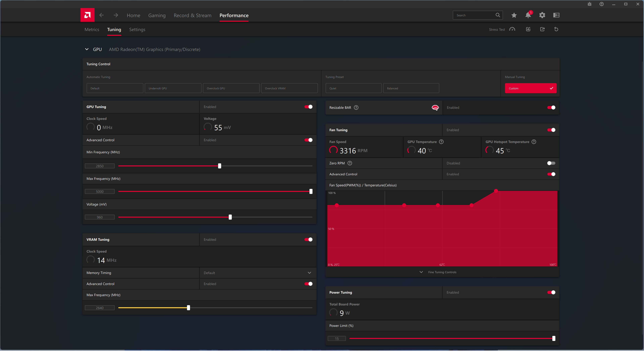Open the settings gear icon
This screenshot has height=351, width=644.
(542, 15)
